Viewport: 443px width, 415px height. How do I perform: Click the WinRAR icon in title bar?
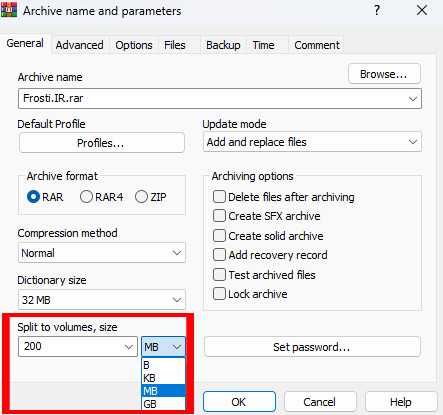[x=9, y=10]
